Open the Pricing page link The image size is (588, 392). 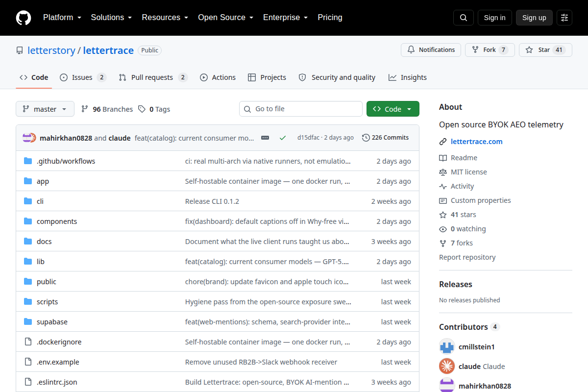pos(330,18)
